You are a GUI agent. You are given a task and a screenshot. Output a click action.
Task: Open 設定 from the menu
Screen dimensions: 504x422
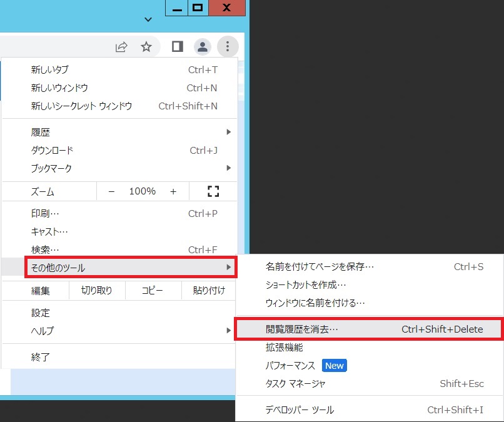(41, 313)
